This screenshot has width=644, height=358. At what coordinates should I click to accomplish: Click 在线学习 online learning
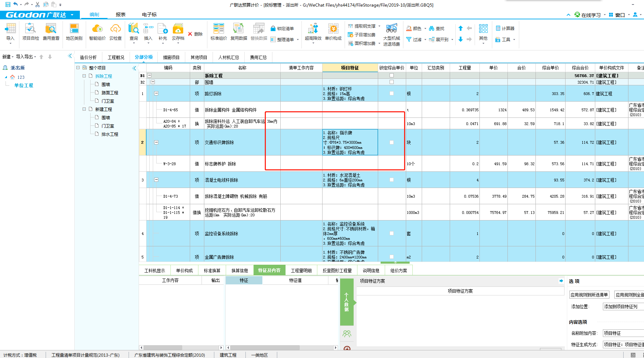pos(588,15)
